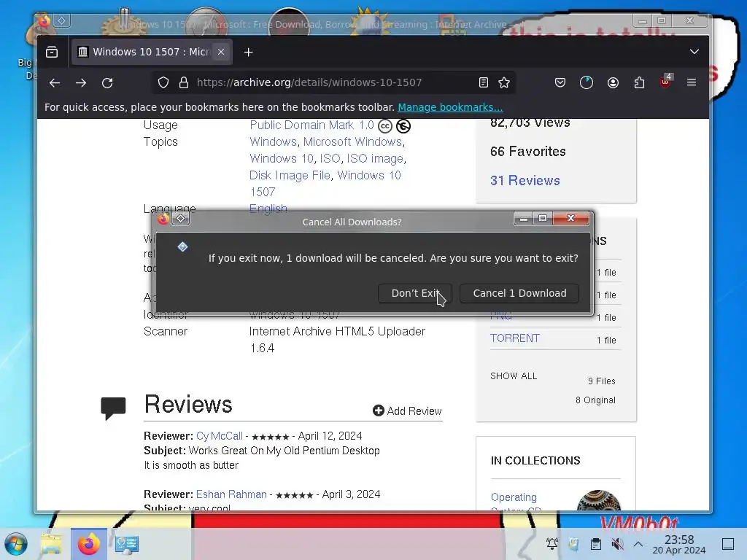Open clipboard tray icon
Viewport: 747px width, 560px height.
[x=595, y=544]
